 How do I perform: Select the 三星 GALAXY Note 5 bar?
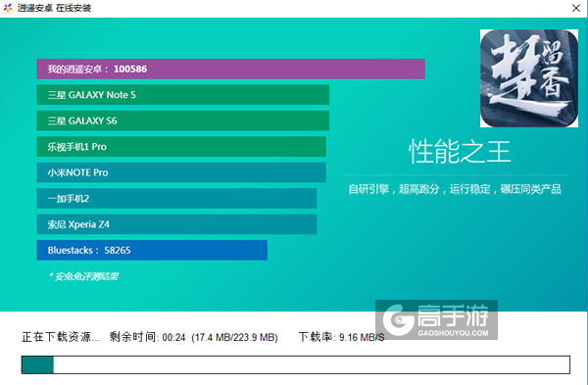(182, 95)
